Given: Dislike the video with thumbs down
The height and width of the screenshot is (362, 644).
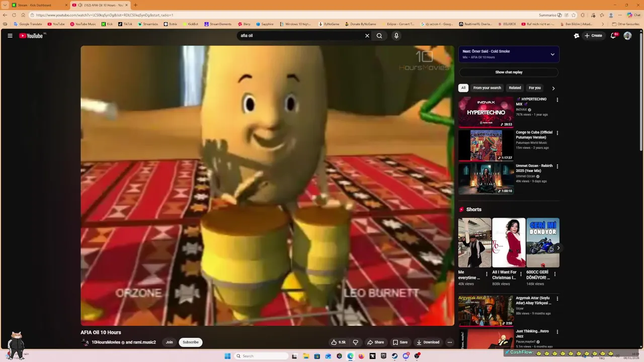Looking at the screenshot, I should tap(355, 342).
